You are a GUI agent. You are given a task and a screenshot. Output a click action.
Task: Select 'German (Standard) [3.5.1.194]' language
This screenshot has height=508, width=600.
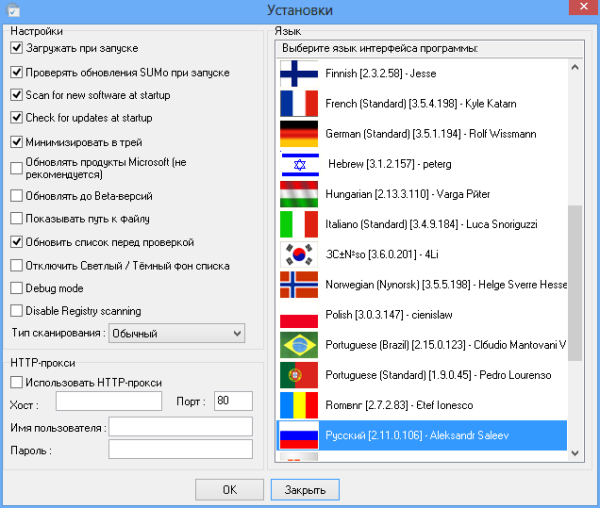(x=422, y=134)
